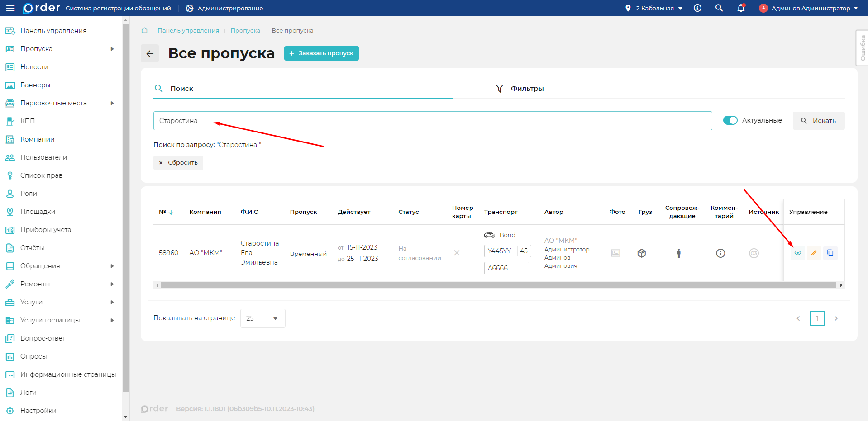Click the orange pencil edit icon
The height and width of the screenshot is (421, 868).
[814, 253]
